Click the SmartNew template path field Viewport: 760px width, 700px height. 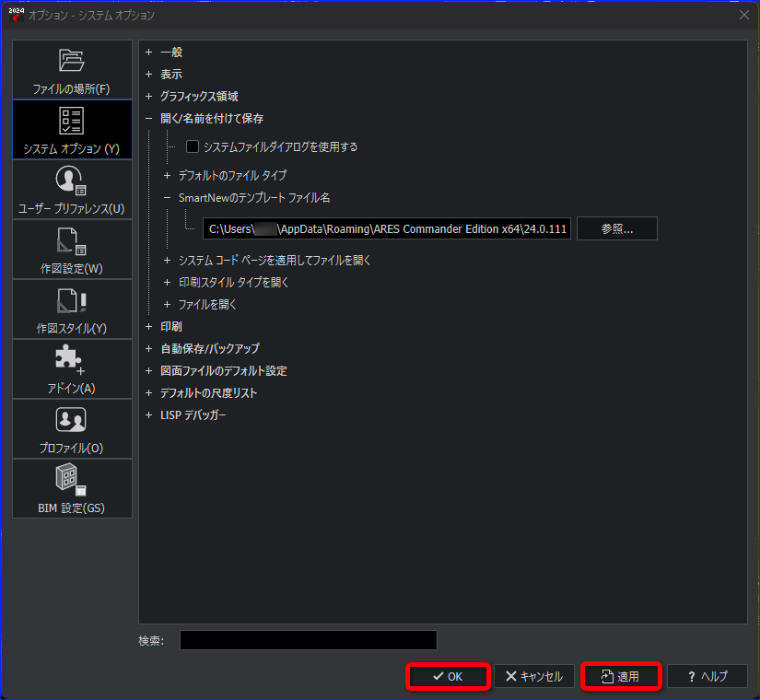(x=387, y=228)
